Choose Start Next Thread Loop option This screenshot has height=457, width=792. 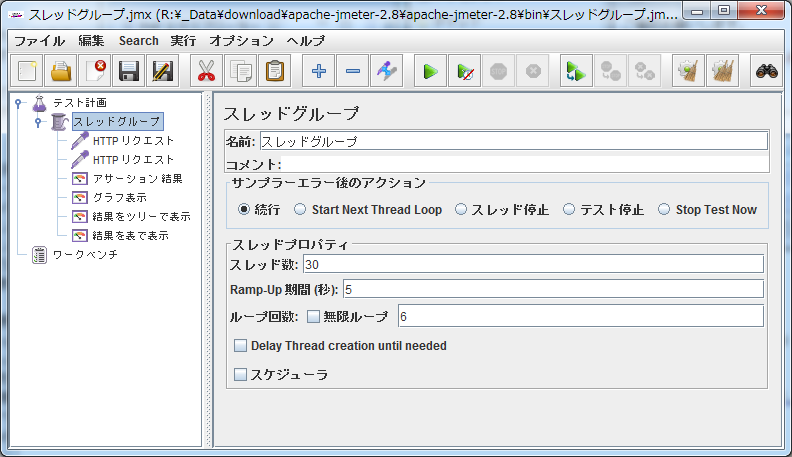pyautogui.click(x=300, y=210)
